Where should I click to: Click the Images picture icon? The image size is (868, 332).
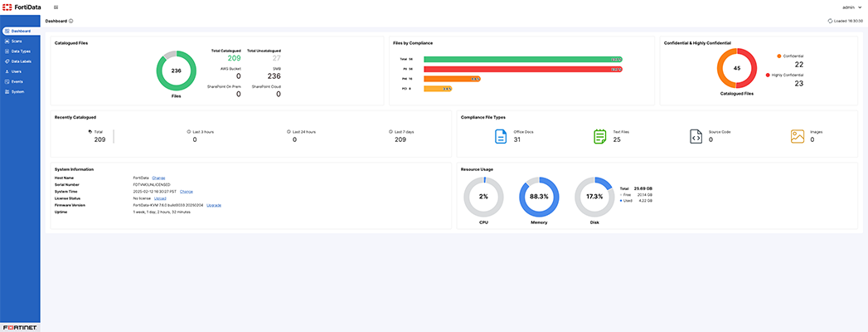pos(798,136)
